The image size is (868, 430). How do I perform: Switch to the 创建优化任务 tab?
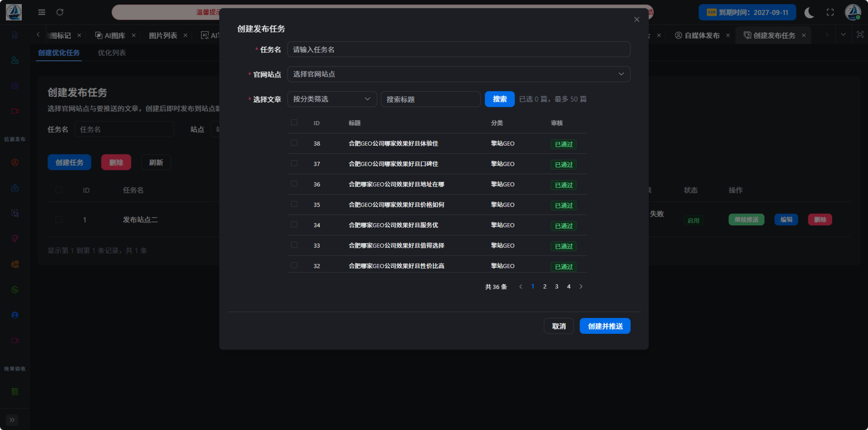point(59,53)
